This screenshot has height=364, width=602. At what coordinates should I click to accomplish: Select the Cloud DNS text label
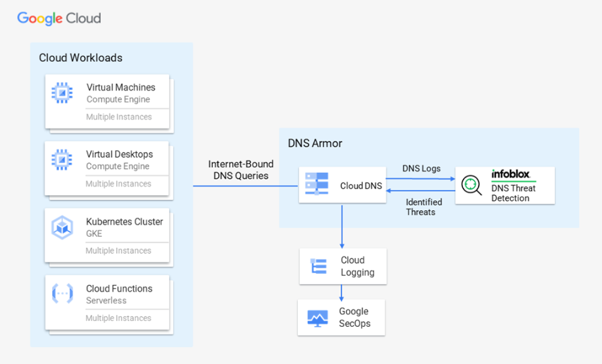[x=361, y=186]
